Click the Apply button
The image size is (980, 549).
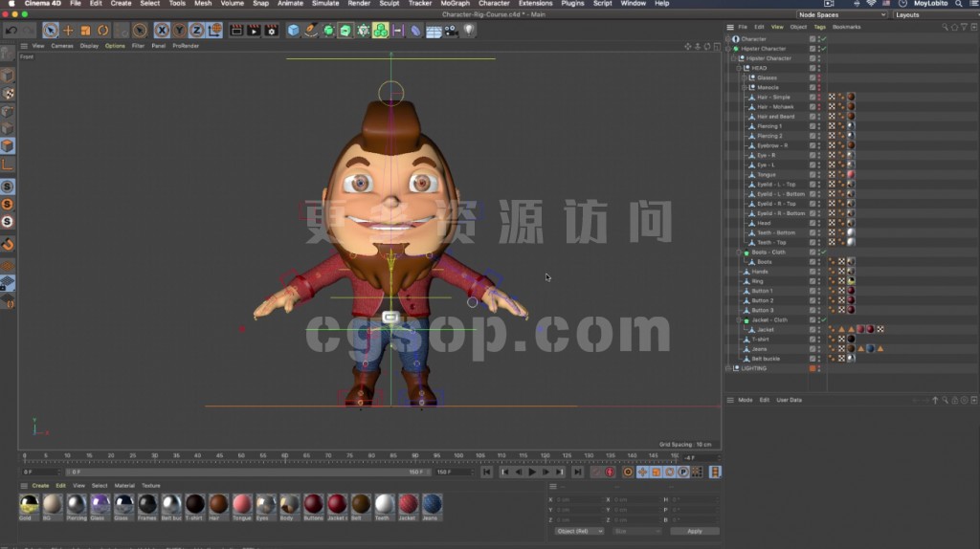click(695, 531)
